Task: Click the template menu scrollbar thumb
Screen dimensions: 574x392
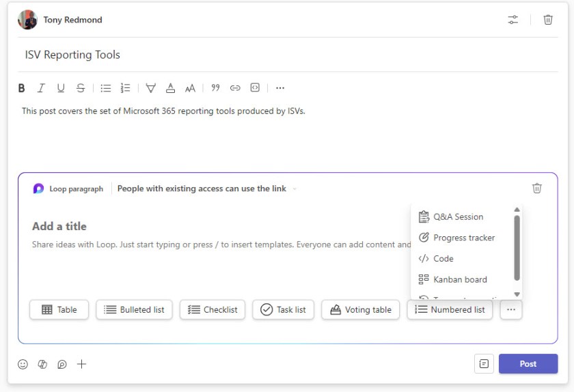Action: click(517, 248)
